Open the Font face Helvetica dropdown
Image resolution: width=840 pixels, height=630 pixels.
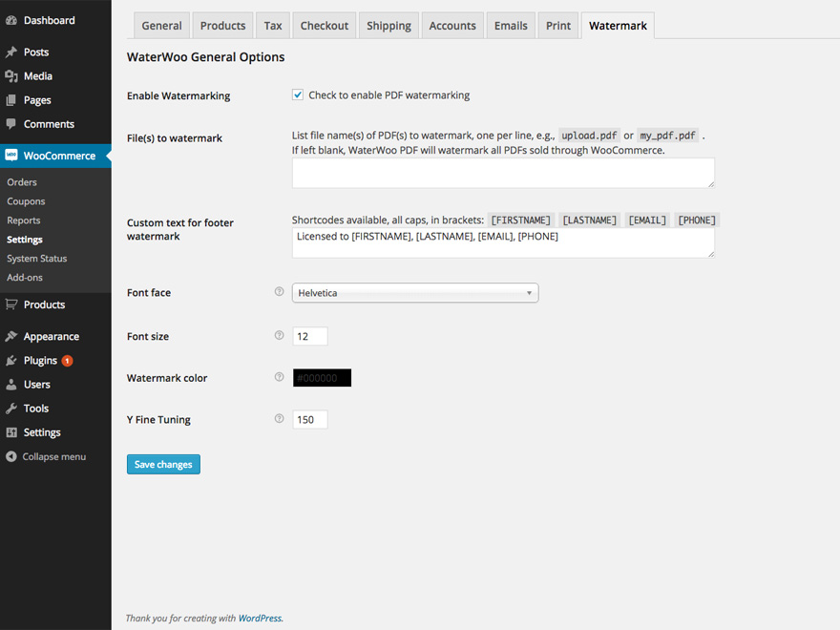(x=415, y=293)
